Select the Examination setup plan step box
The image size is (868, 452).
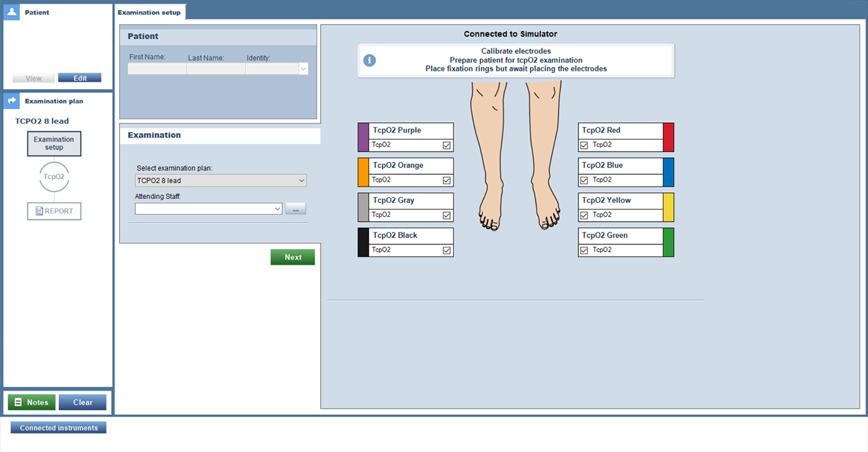[54, 143]
